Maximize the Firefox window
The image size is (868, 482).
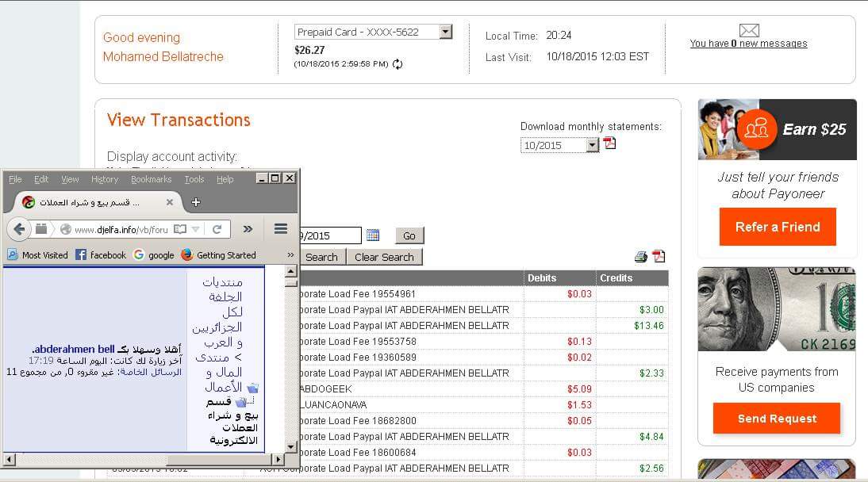coord(275,178)
